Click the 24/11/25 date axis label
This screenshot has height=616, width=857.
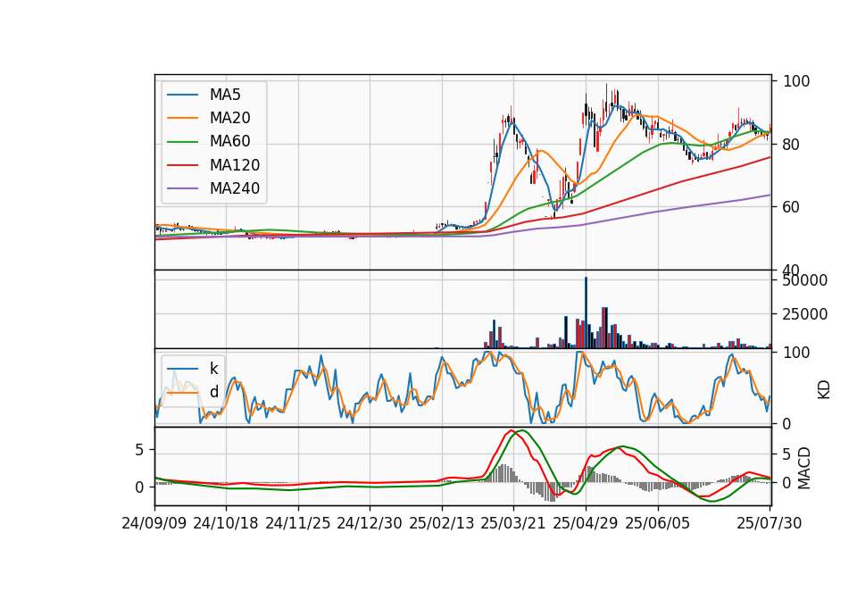(298, 523)
